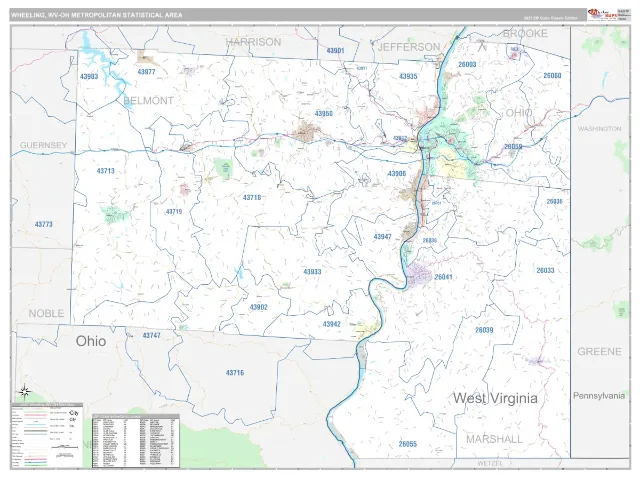640x480 pixels.
Task: Click ZIP code 43933
Action: (312, 271)
